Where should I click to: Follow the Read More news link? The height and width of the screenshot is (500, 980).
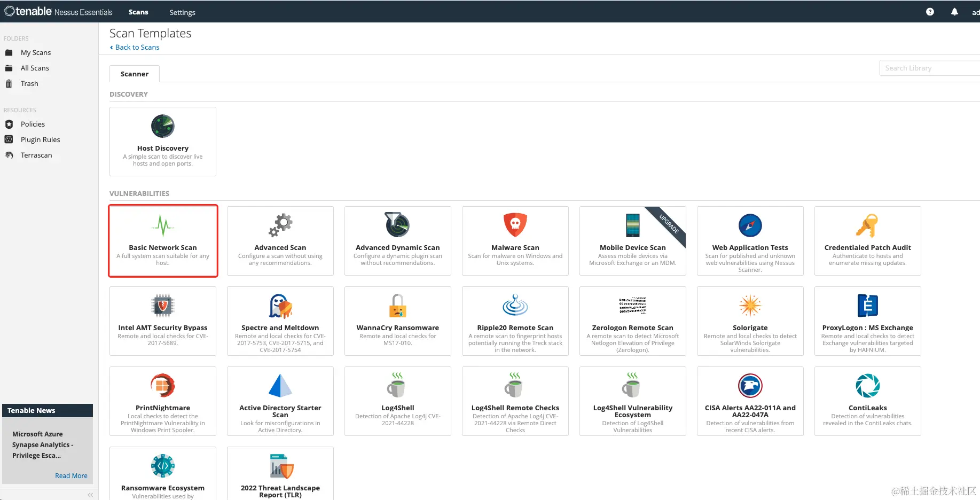point(71,475)
